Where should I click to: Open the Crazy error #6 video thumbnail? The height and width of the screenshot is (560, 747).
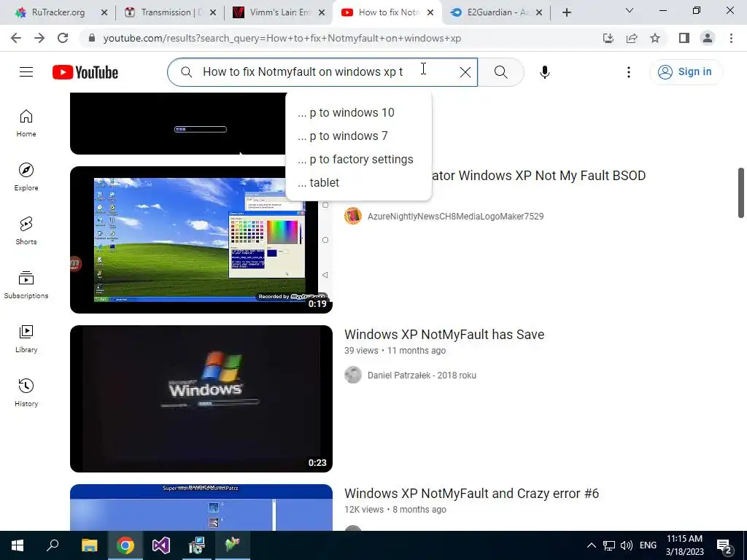pos(201,507)
